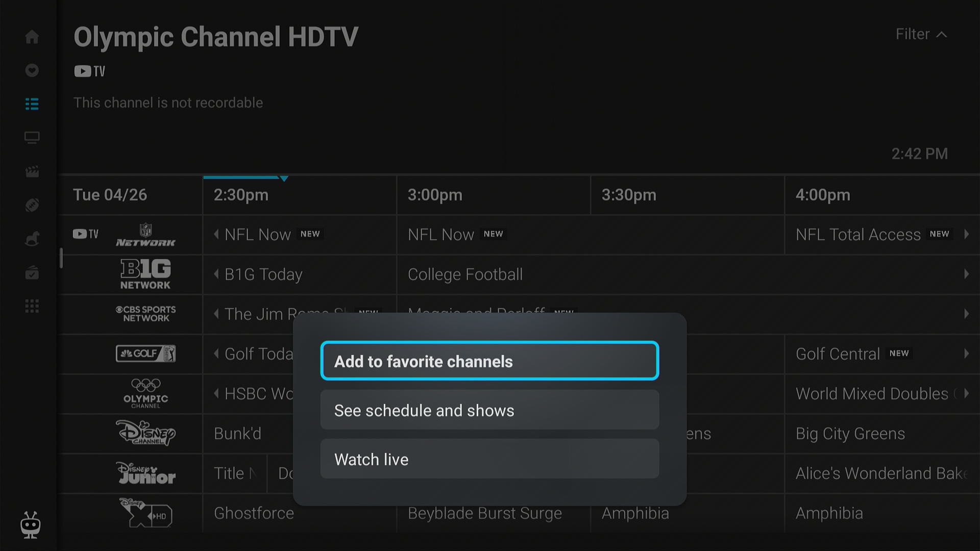Screen dimensions: 980x551
Task: Open the Apps grid icon in sidebar
Action: click(32, 306)
